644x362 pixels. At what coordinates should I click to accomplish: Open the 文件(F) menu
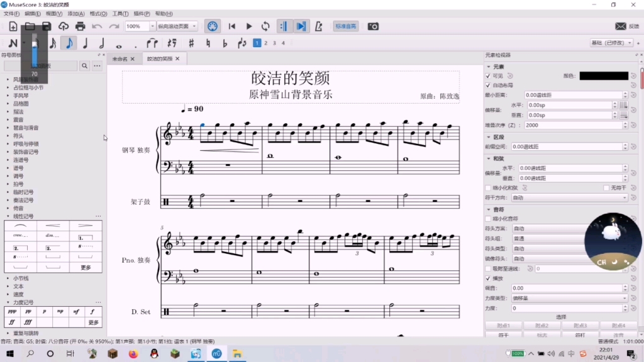tap(11, 14)
